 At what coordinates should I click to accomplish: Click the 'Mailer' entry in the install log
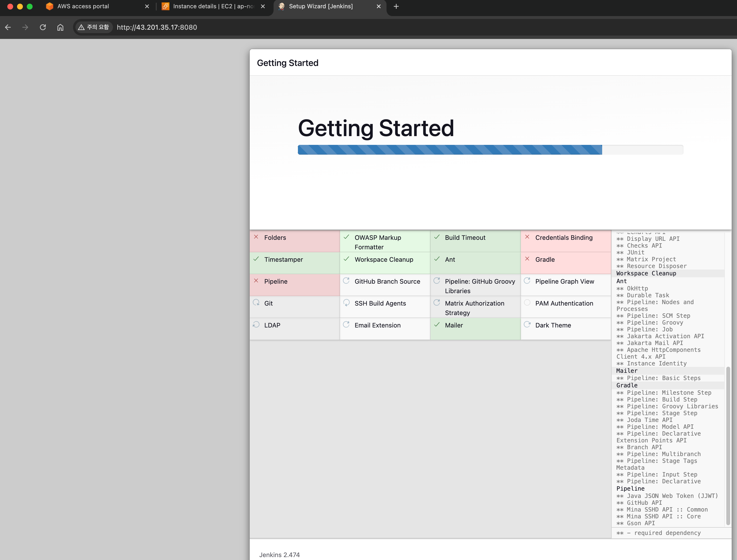point(627,371)
